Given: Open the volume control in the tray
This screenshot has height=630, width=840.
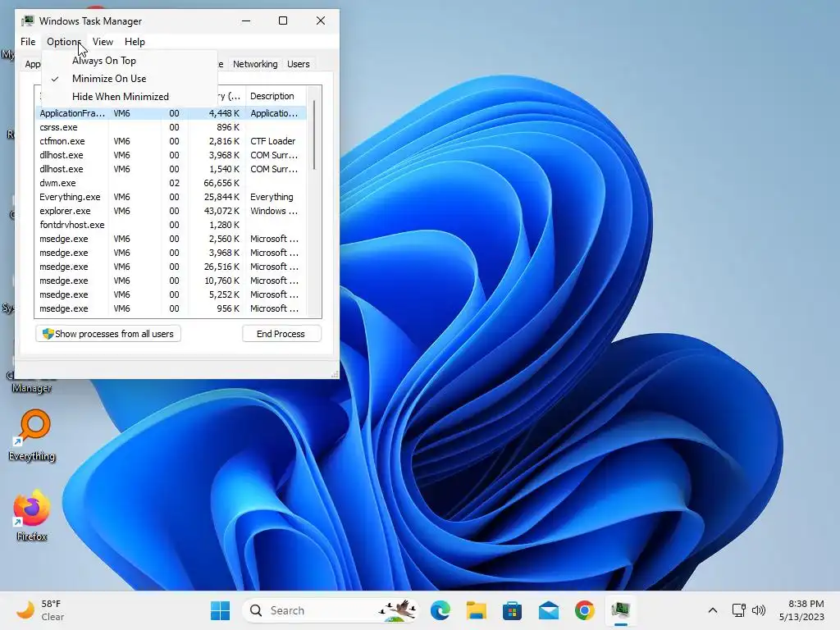Looking at the screenshot, I should (x=759, y=610).
